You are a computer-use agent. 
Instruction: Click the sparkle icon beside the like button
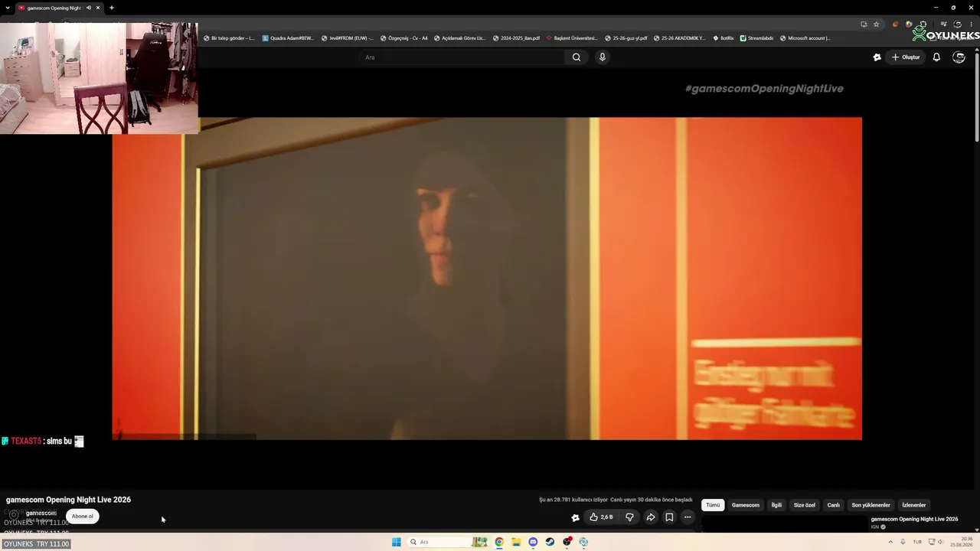point(575,518)
